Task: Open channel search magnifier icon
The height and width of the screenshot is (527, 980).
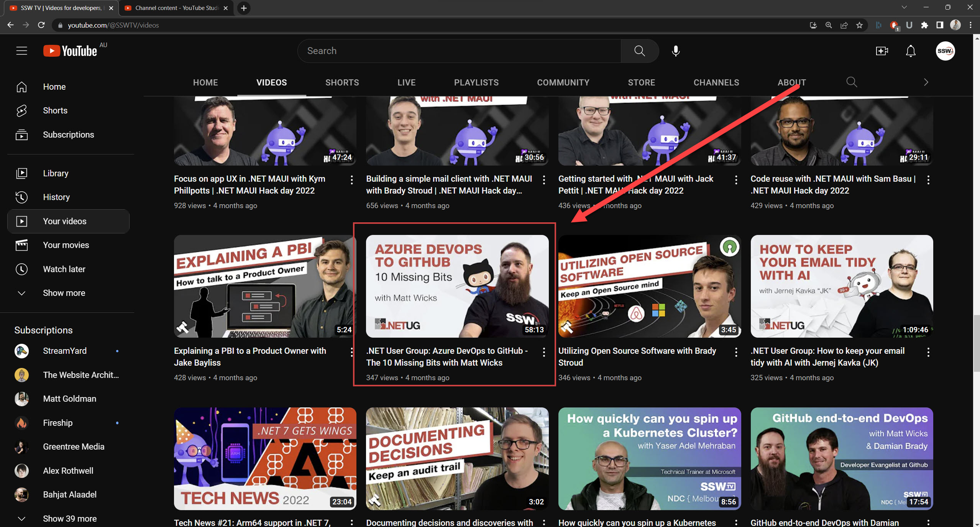Action: coord(851,82)
